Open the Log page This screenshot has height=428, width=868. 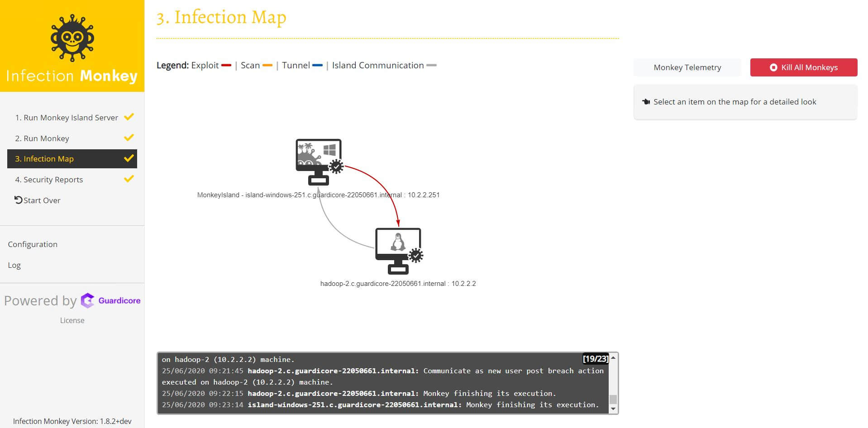click(x=14, y=265)
